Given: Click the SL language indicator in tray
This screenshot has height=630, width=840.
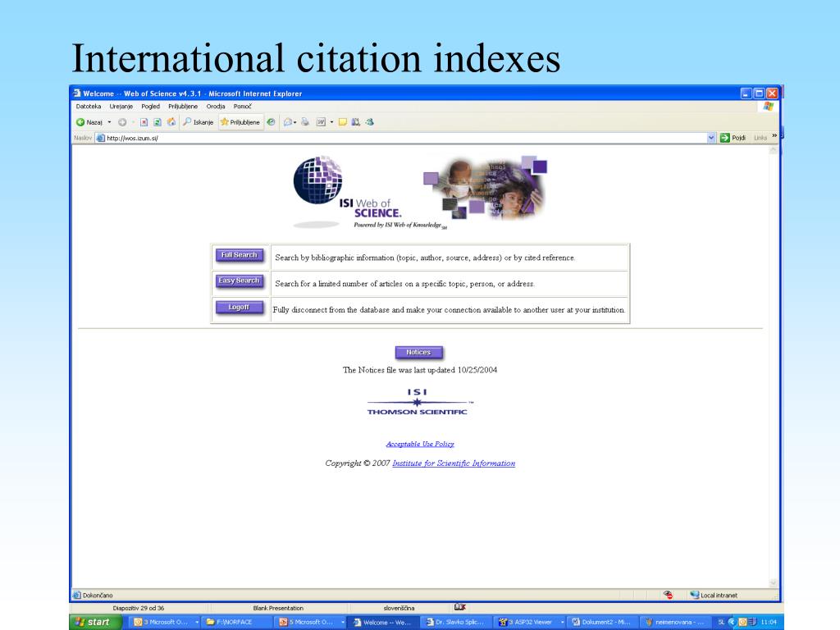Looking at the screenshot, I should pyautogui.click(x=721, y=622).
